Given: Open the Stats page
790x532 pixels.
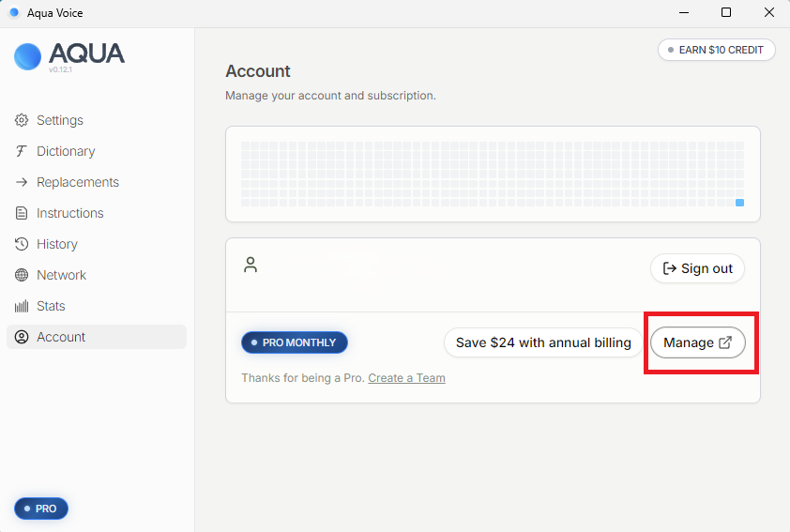Looking at the screenshot, I should 51,306.
